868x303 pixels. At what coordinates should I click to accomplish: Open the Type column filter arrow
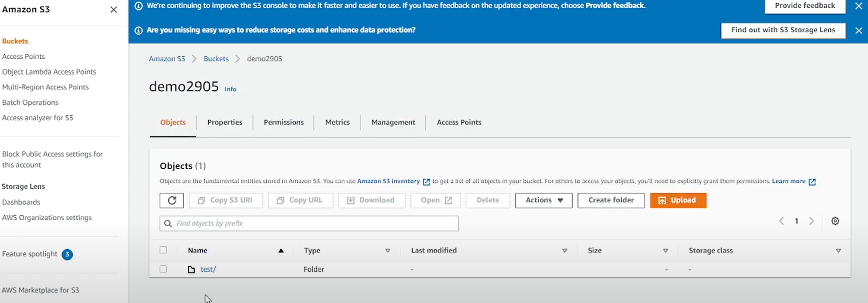click(388, 251)
